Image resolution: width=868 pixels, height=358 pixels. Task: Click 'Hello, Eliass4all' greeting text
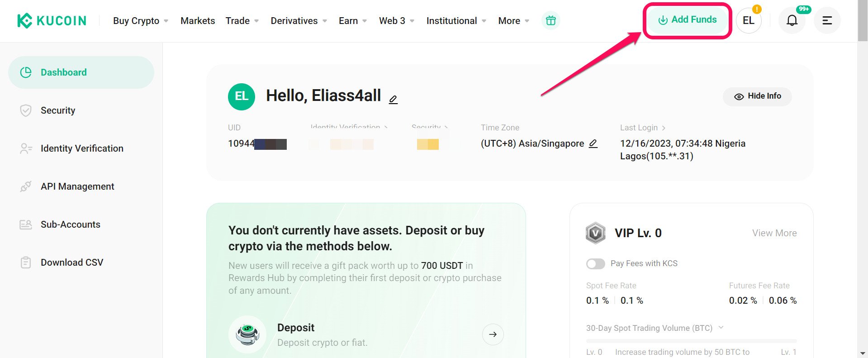coord(323,96)
